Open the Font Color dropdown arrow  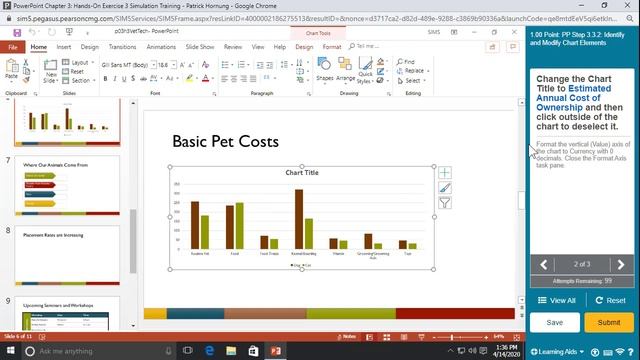click(213, 78)
